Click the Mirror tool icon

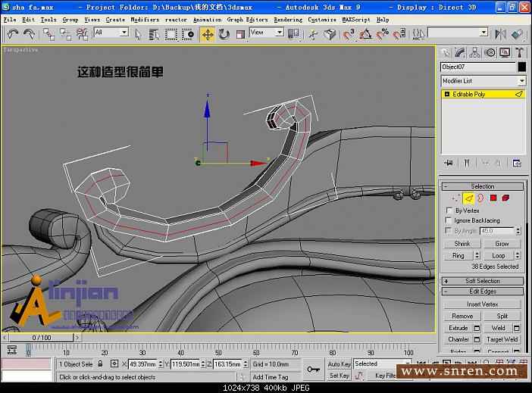tap(500, 34)
